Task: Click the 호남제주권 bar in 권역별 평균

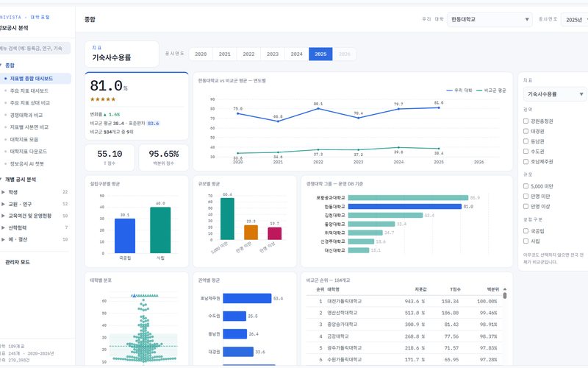Action: 247,298
